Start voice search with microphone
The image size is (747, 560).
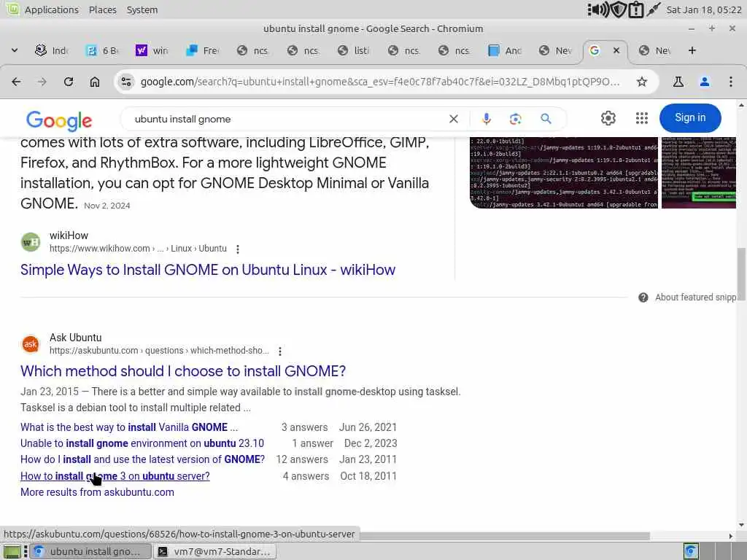click(x=486, y=119)
